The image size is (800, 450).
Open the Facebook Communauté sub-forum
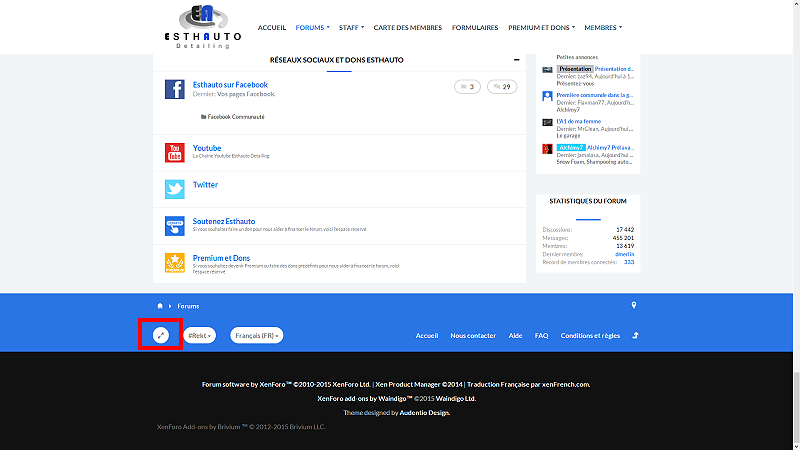(x=236, y=116)
